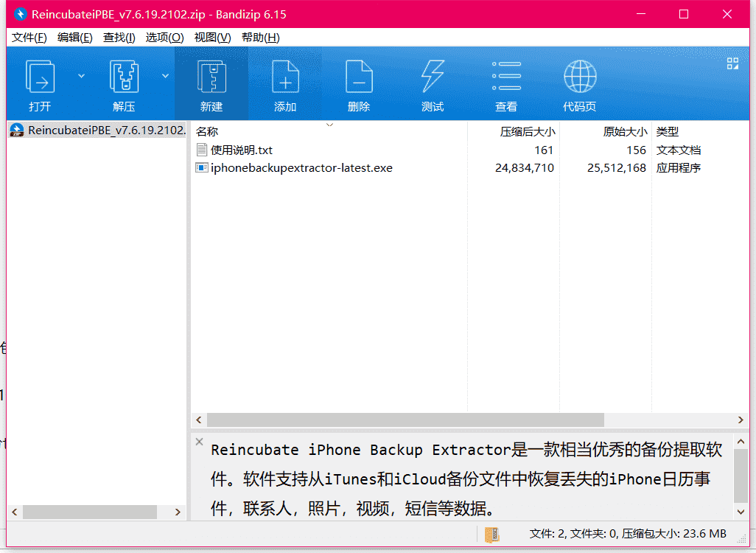Open the 编辑(E) menu
The image size is (756, 553).
pyautogui.click(x=74, y=37)
